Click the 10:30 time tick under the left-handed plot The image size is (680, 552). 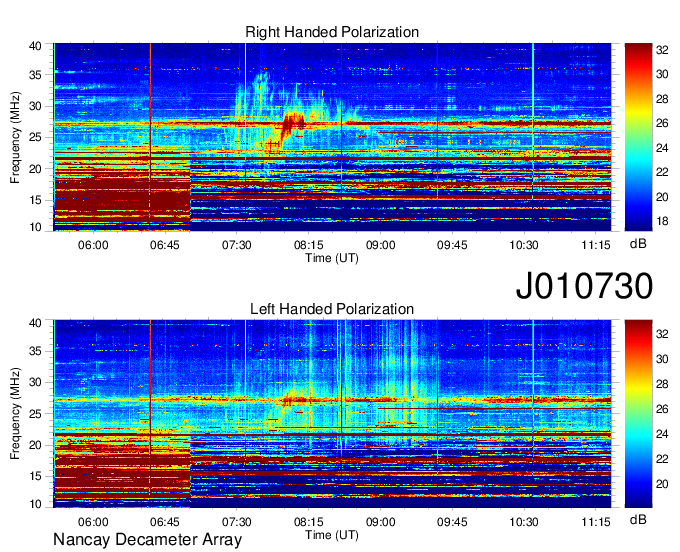(524, 522)
